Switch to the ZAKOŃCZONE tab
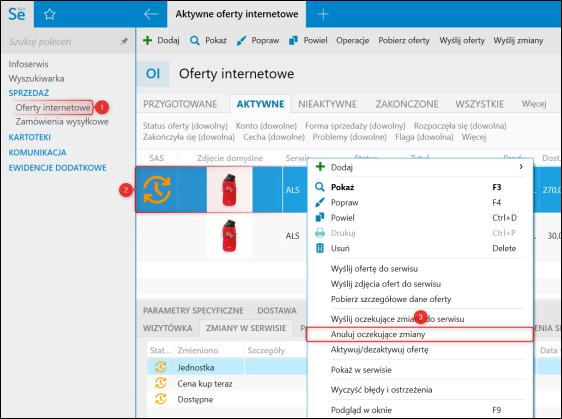The image size is (562, 419). (407, 104)
